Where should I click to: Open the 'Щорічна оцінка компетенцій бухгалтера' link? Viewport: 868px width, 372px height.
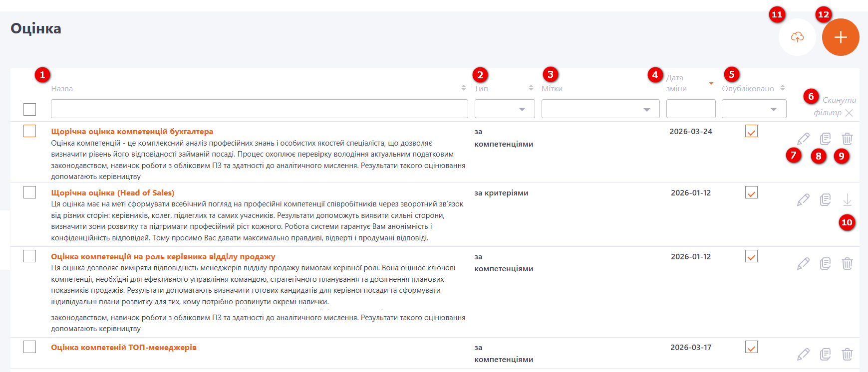point(132,132)
